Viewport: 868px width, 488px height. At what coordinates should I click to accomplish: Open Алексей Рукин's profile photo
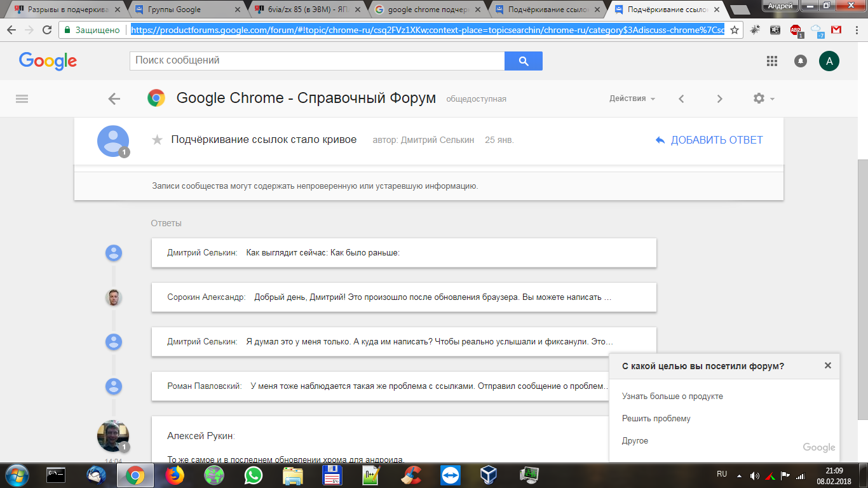coord(113,436)
